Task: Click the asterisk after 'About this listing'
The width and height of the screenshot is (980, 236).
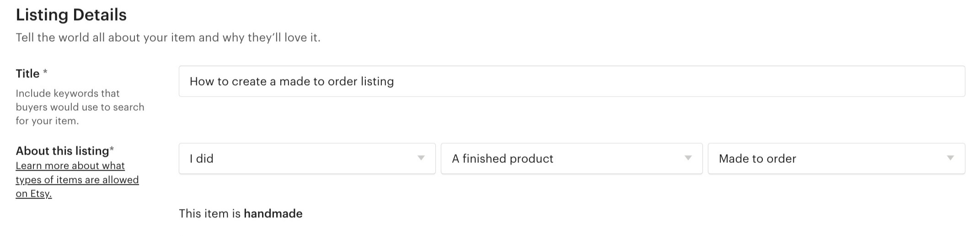Action: [112, 149]
